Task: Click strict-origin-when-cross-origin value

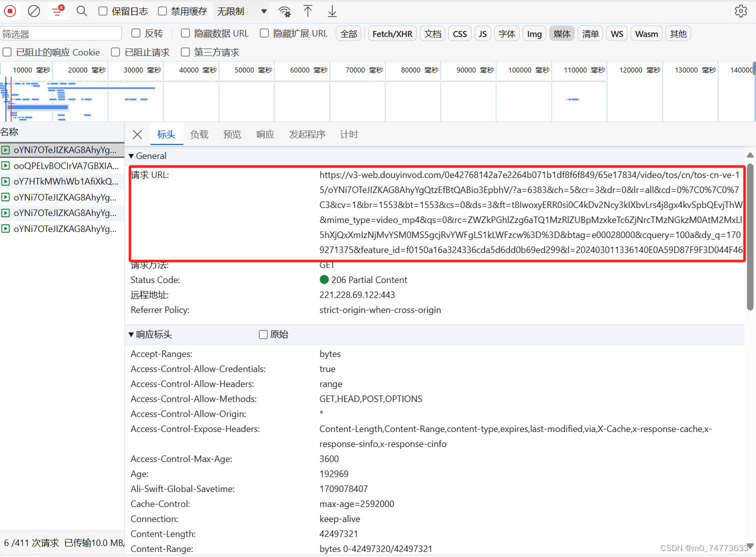Action: [x=380, y=310]
